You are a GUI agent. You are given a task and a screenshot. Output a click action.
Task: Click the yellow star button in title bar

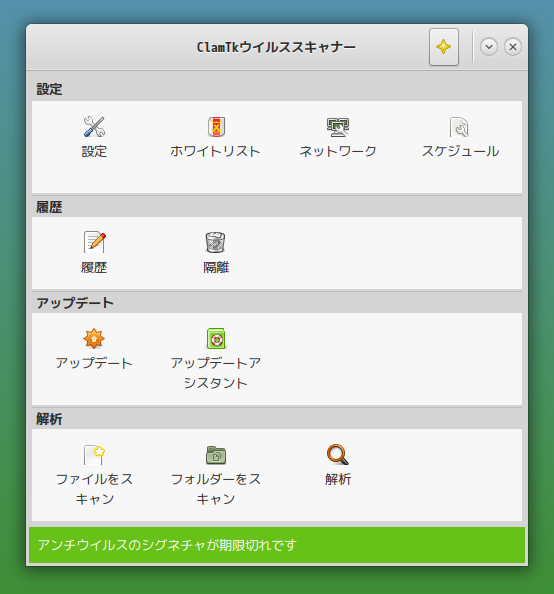pos(444,47)
